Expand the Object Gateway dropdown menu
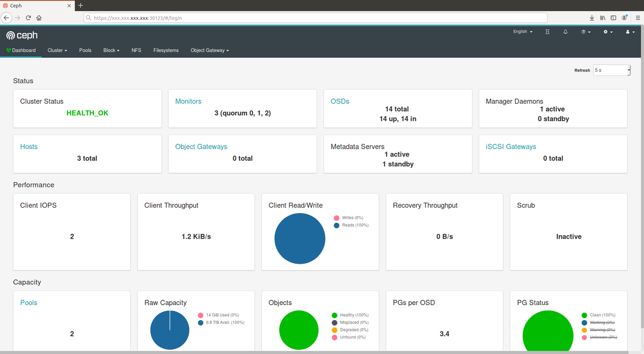The image size is (644, 354). 210,50
